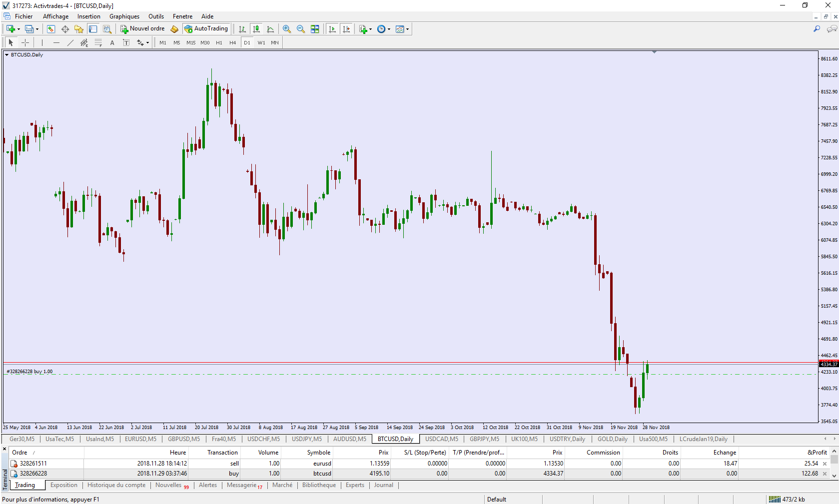
Task: Open the Periodicity clock dropdown
Action: click(383, 29)
